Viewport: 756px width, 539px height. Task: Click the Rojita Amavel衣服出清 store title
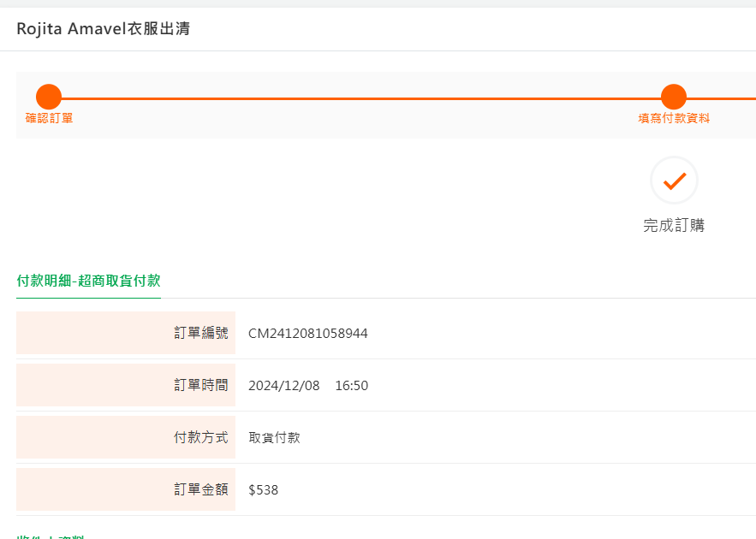pos(104,28)
